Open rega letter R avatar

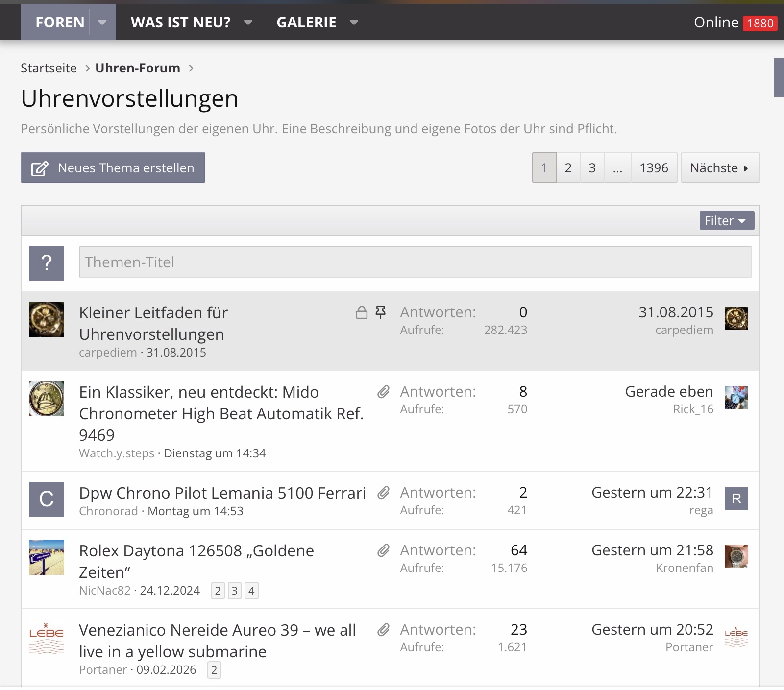[736, 499]
